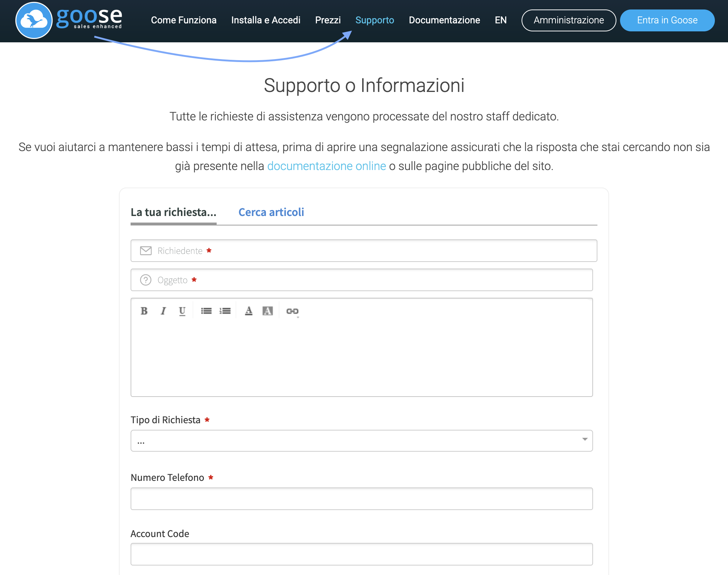The height and width of the screenshot is (575, 728).
Task: Open the documentazione online link
Action: 326,166
